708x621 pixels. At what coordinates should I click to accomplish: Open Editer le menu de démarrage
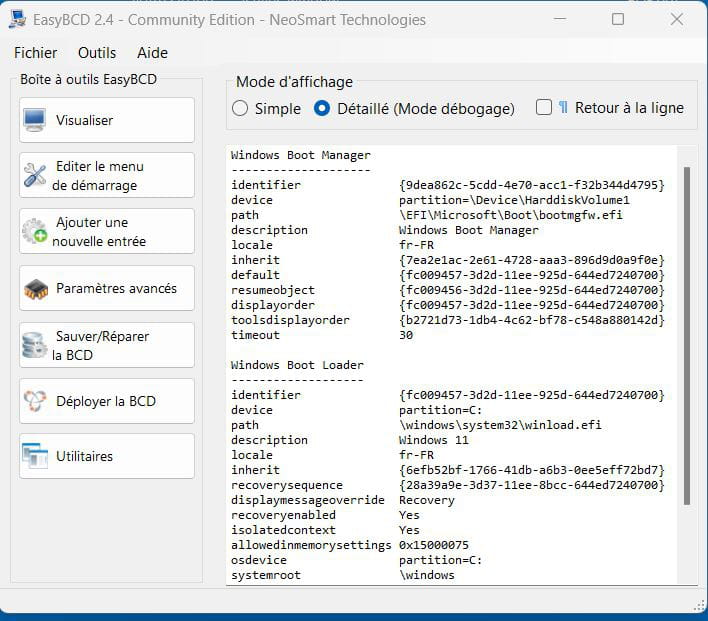point(107,175)
